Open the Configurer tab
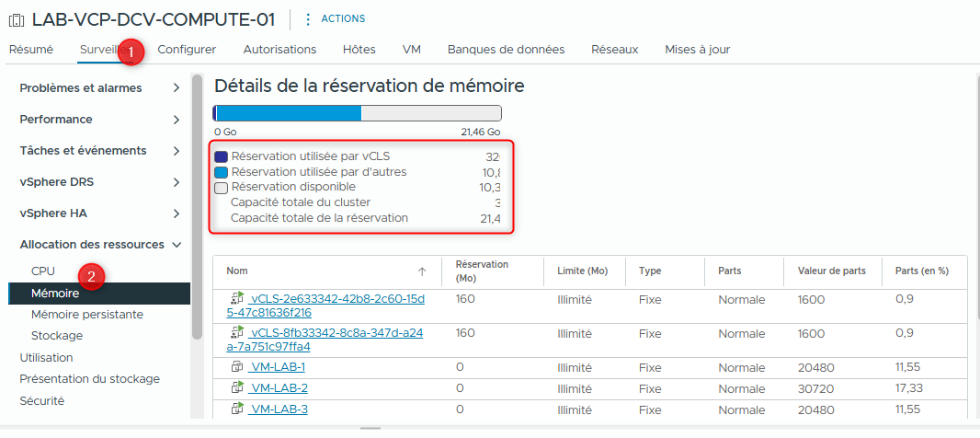980x438 pixels. 187,50
